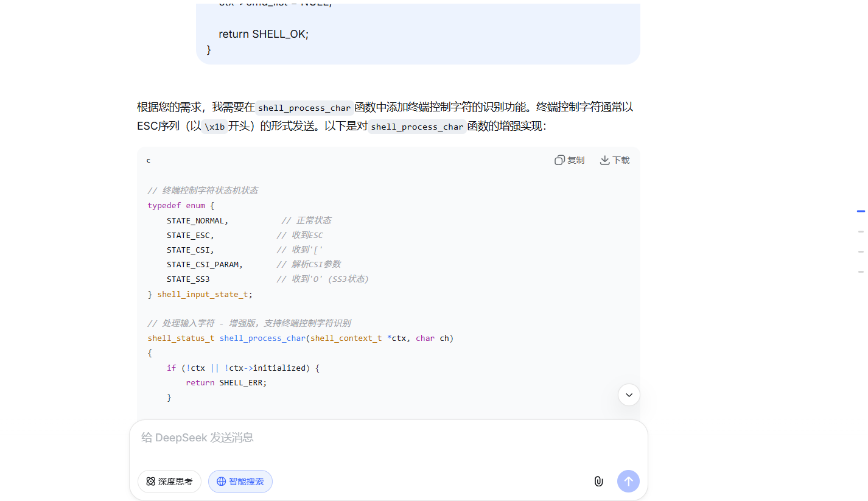This screenshot has width=868, height=501.
Task: Click the paperclip attach file icon
Action: pyautogui.click(x=598, y=482)
